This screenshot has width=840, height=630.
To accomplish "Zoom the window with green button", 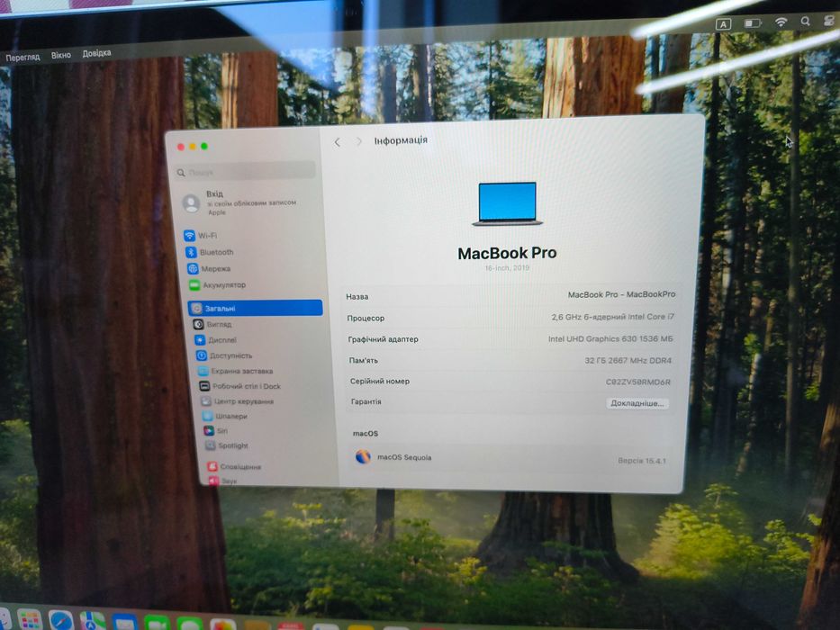I will click(204, 146).
